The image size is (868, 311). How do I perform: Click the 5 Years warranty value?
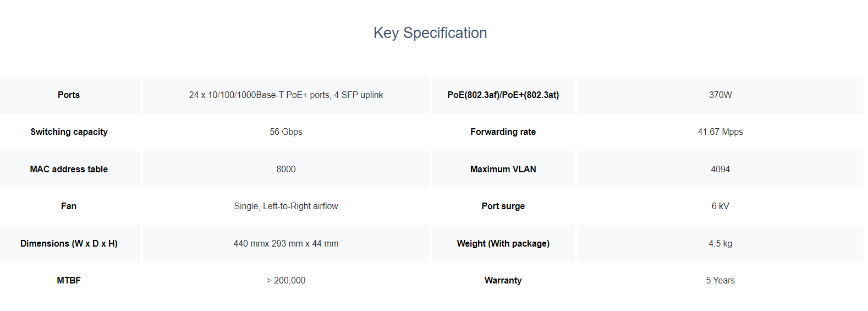[x=721, y=281]
